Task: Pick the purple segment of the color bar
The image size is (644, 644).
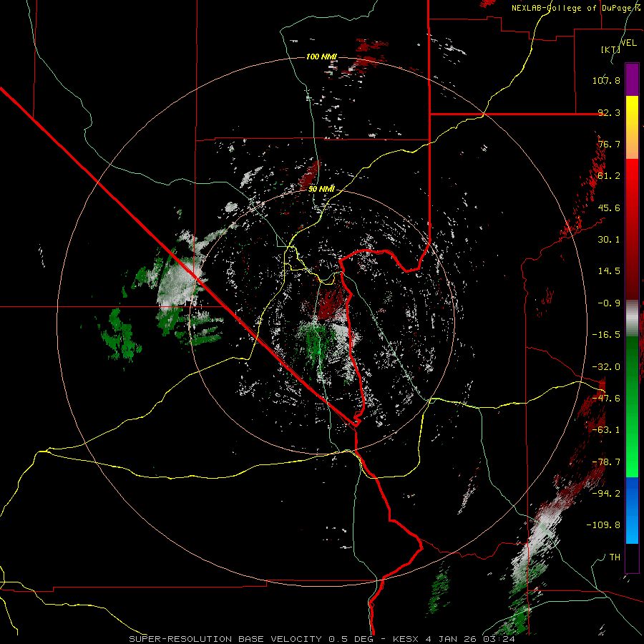Action: tap(632, 79)
